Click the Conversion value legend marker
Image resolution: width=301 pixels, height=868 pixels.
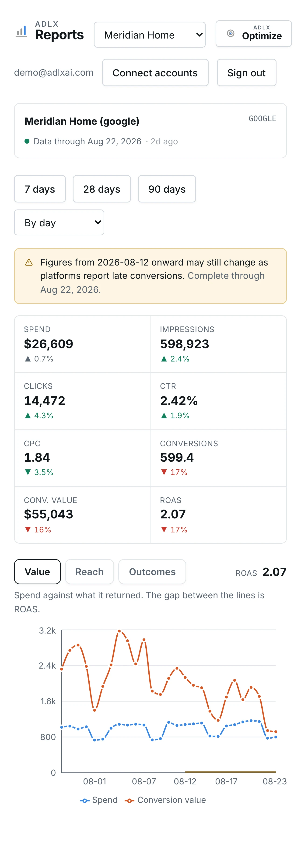[129, 801]
